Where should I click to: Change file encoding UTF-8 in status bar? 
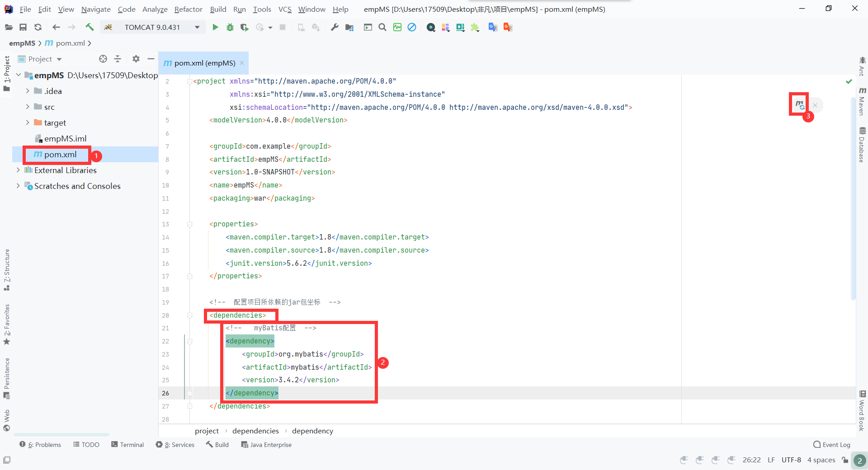tap(791, 460)
